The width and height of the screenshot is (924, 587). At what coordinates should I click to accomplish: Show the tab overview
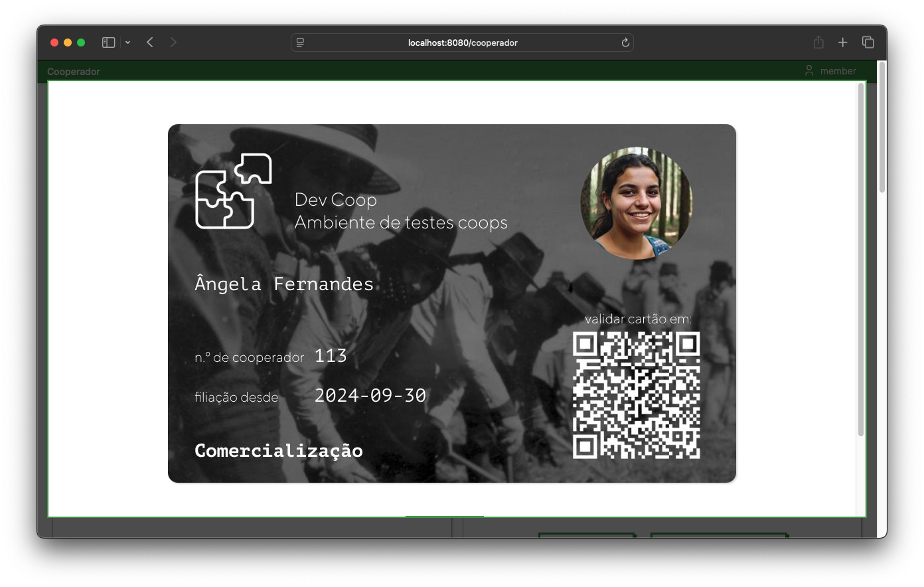(x=868, y=42)
